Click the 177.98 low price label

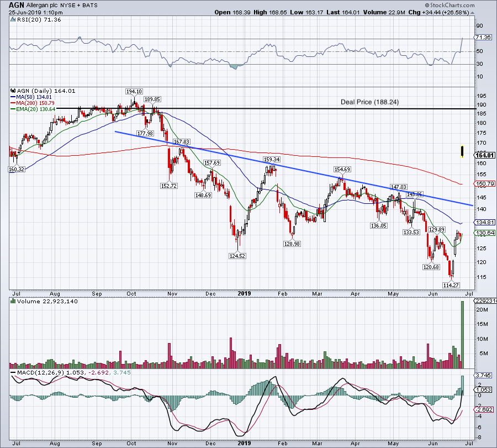[x=145, y=133]
